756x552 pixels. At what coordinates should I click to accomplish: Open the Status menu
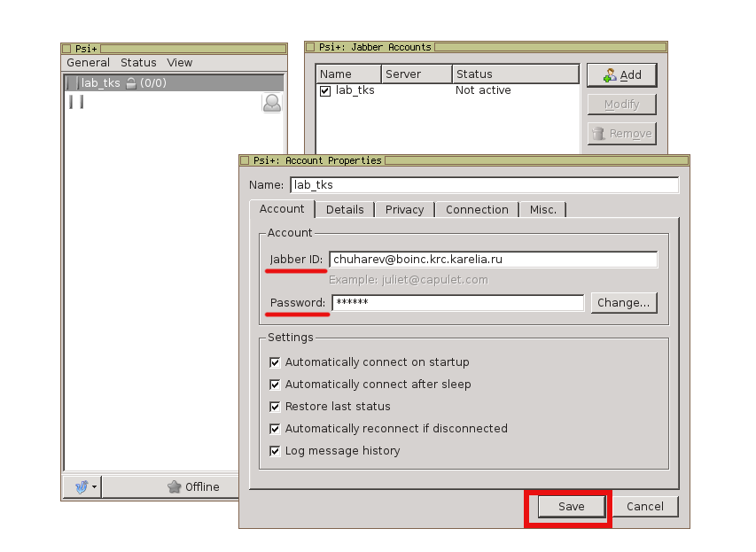(x=138, y=63)
